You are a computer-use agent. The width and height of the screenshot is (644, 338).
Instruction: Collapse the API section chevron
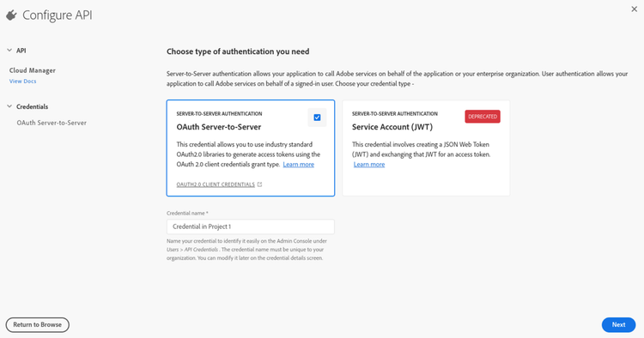pyautogui.click(x=9, y=51)
